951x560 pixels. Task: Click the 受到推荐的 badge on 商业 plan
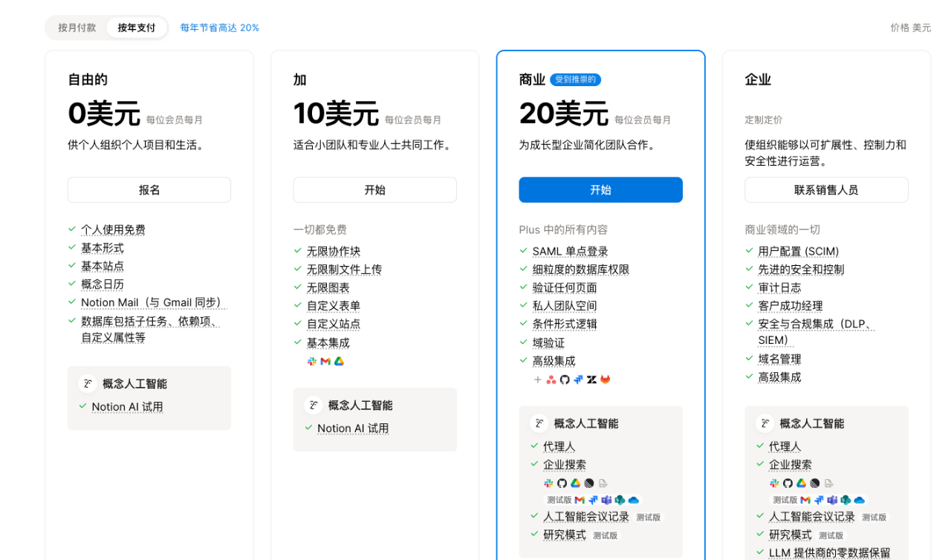coord(576,79)
